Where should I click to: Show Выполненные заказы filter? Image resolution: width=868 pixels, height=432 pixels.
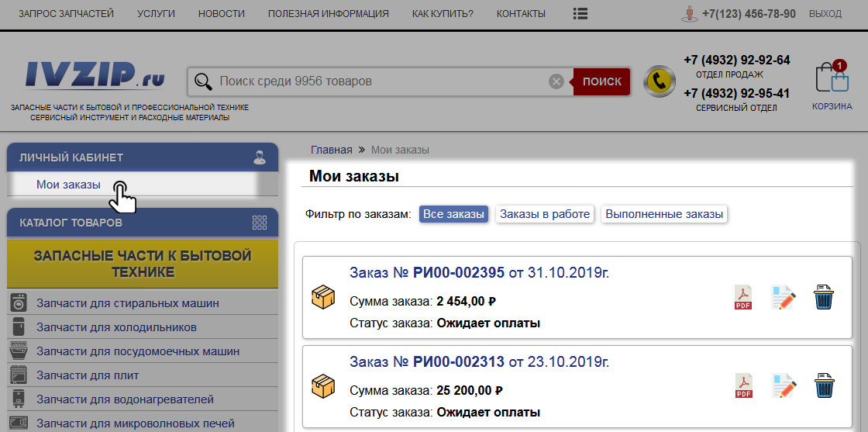coord(664,214)
